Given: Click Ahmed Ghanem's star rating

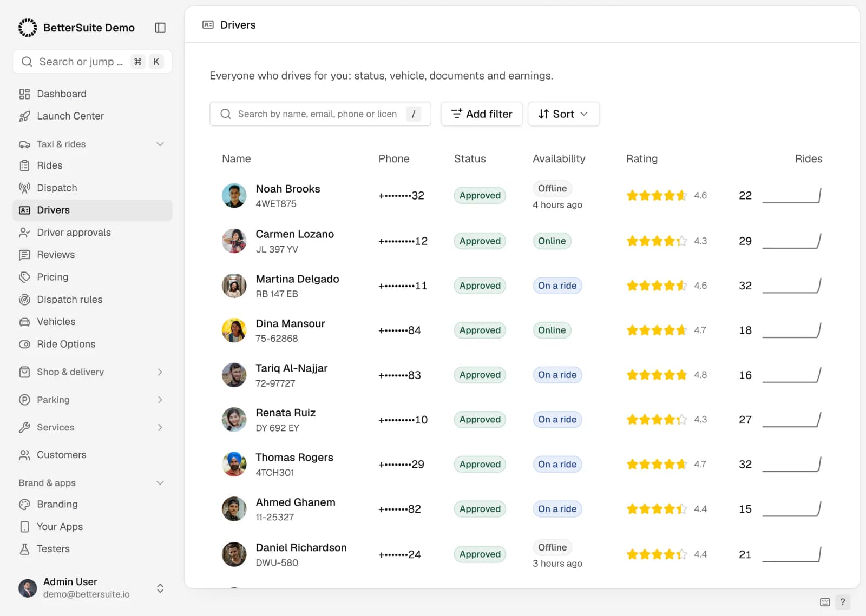Looking at the screenshot, I should point(657,509).
